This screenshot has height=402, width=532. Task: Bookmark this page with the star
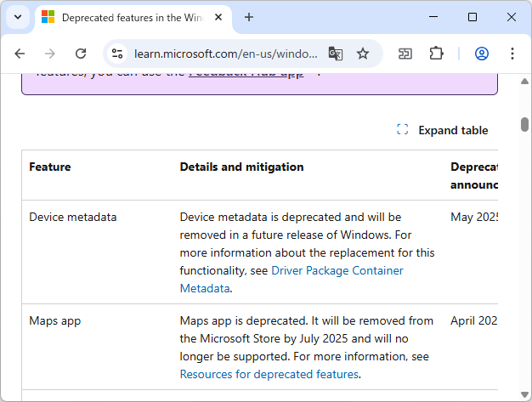[363, 54]
